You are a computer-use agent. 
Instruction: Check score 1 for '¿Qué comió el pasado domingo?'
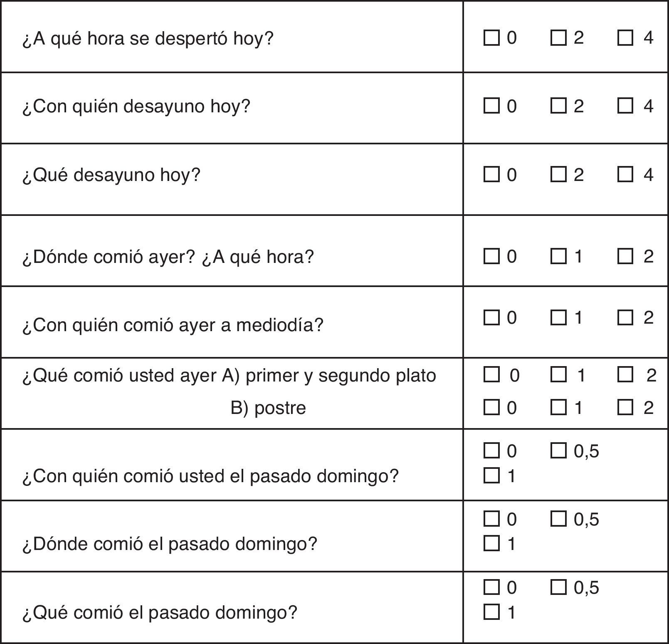tap(491, 612)
